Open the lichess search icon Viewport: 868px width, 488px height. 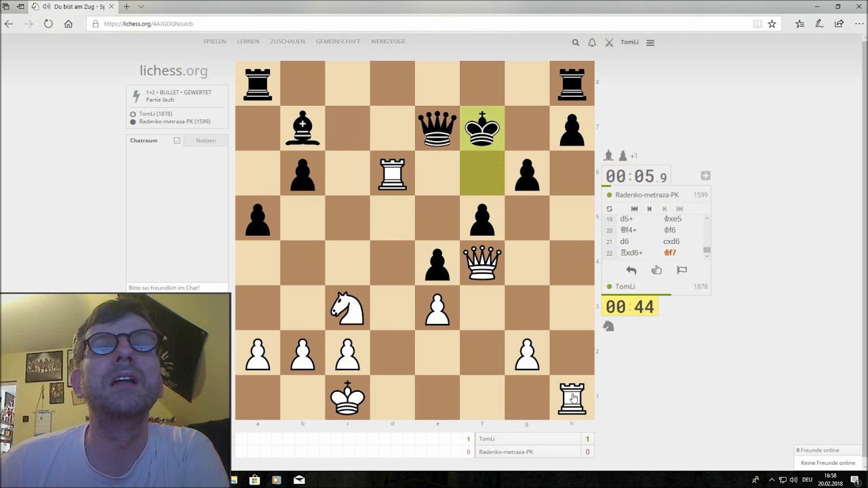[x=576, y=42]
